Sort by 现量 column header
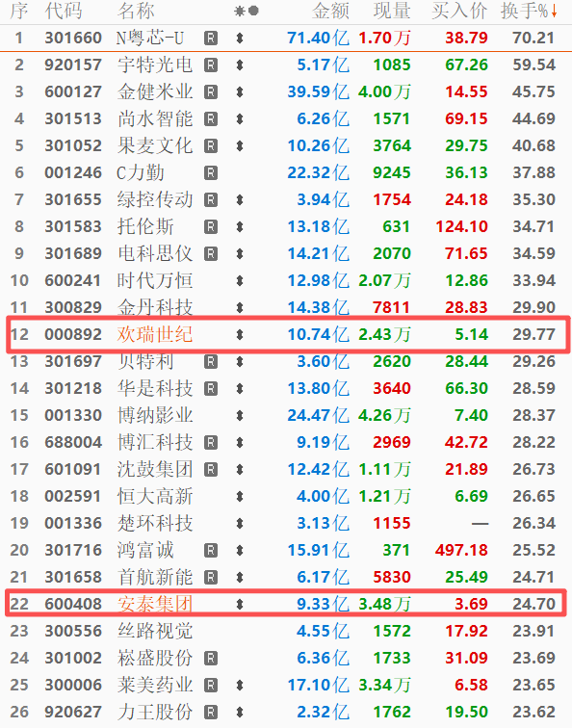Image resolution: width=572 pixels, height=728 pixels. tap(392, 11)
